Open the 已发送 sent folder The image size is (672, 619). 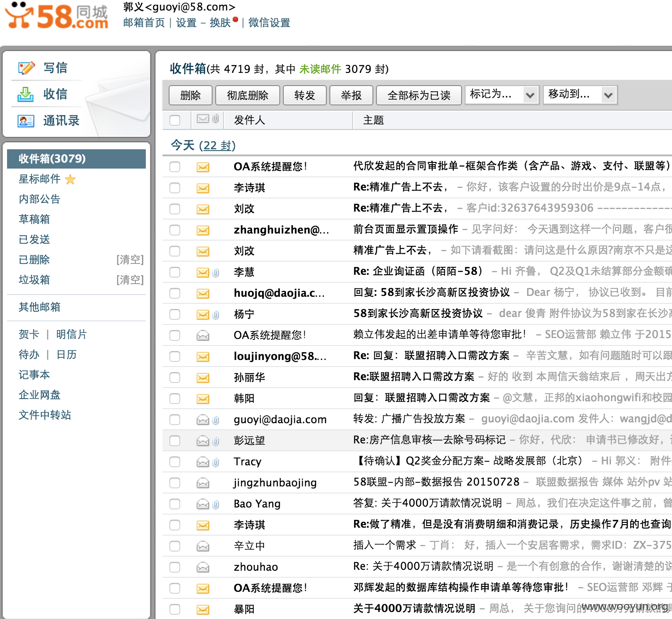coord(34,240)
